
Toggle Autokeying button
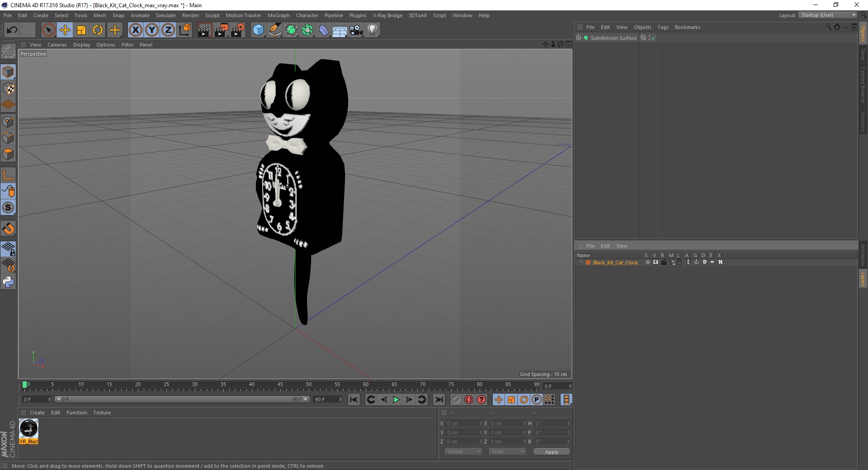tap(469, 399)
